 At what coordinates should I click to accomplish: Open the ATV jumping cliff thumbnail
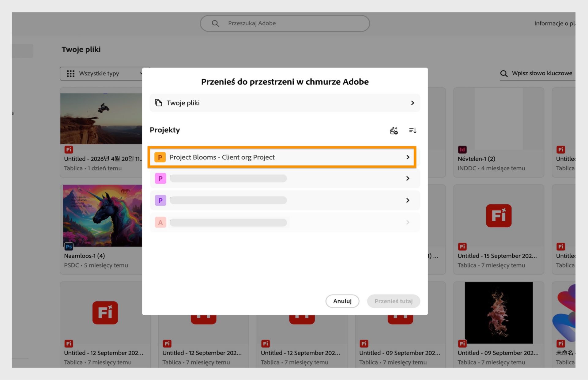101,119
